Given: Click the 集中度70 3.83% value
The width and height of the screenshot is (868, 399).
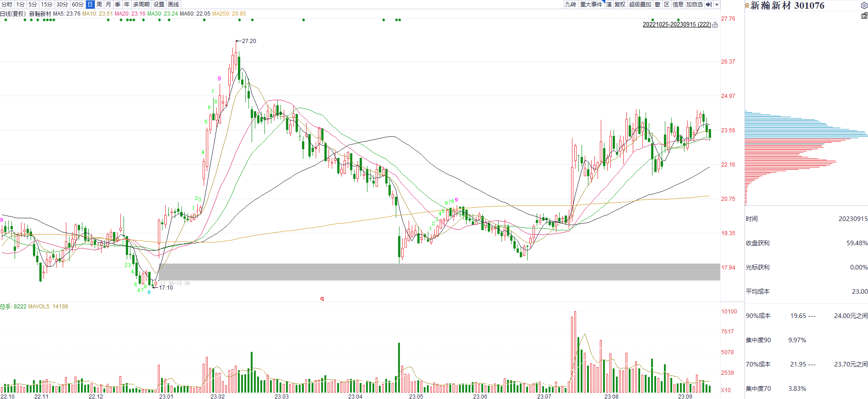Looking at the screenshot, I should (797, 388).
